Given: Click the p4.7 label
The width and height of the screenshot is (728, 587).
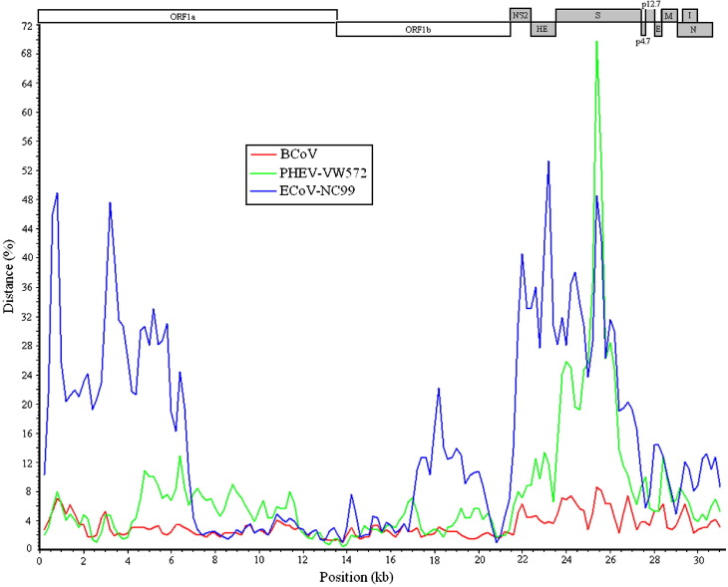Looking at the screenshot, I should [642, 42].
